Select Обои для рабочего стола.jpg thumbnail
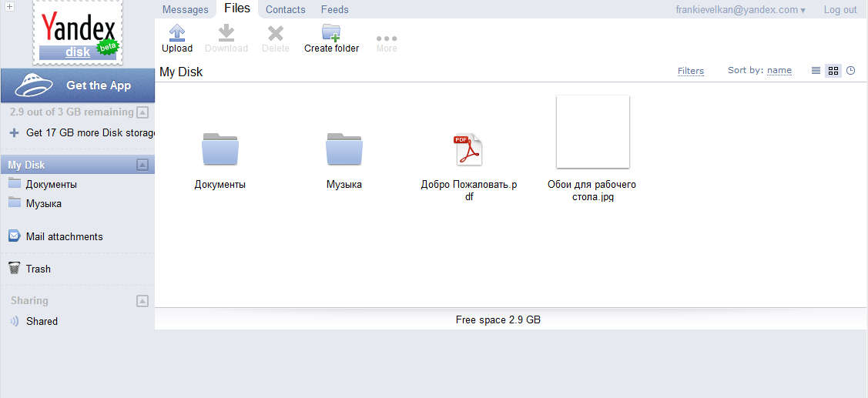The image size is (868, 398). coord(592,131)
